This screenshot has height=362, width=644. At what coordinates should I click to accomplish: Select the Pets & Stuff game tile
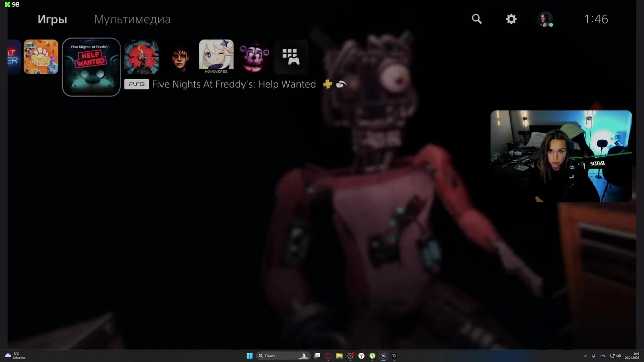(41, 57)
